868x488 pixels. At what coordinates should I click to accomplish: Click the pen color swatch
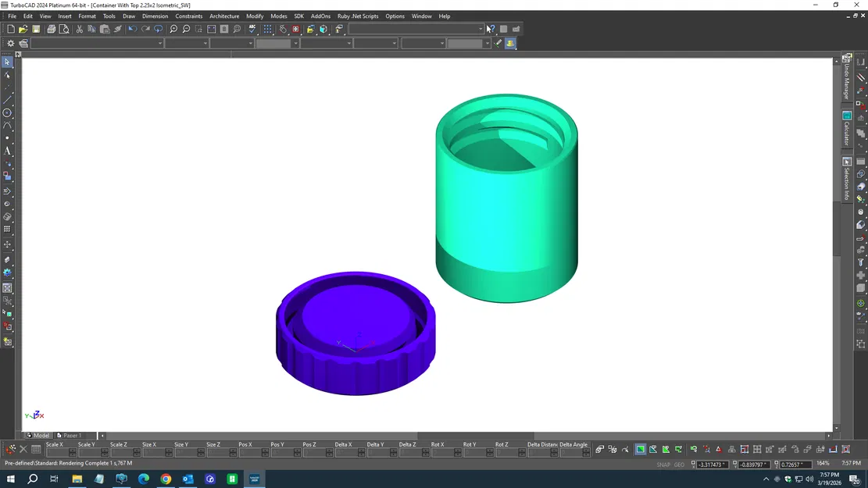tap(275, 43)
